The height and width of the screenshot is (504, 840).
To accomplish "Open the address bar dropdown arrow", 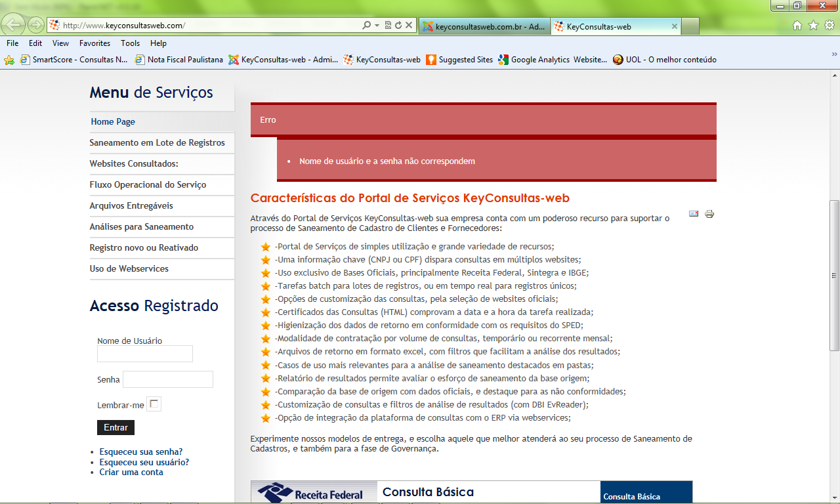I will click(x=377, y=26).
